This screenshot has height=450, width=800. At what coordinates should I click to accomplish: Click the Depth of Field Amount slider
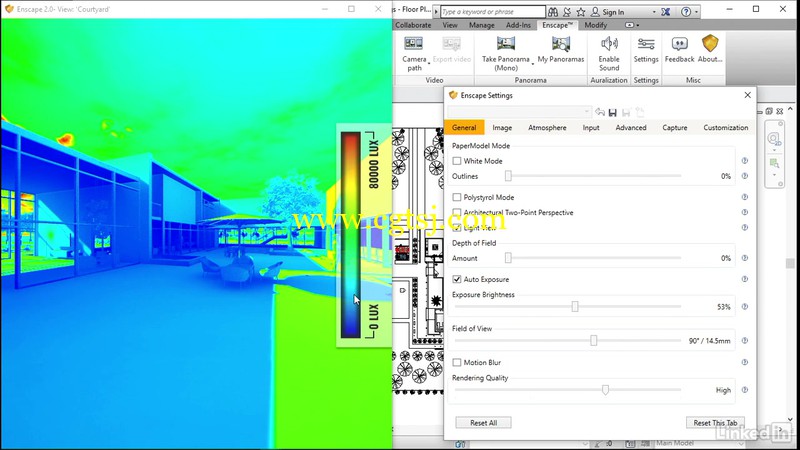click(x=508, y=258)
